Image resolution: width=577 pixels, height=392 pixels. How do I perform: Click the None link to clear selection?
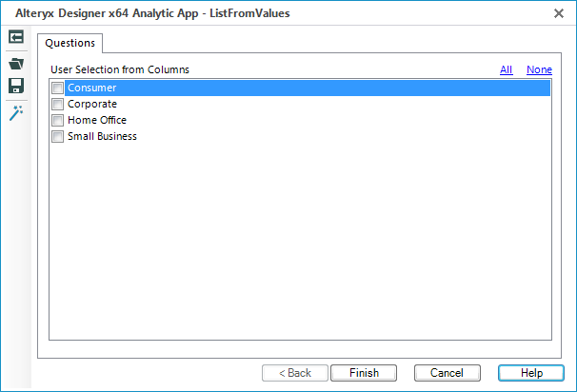coord(539,69)
